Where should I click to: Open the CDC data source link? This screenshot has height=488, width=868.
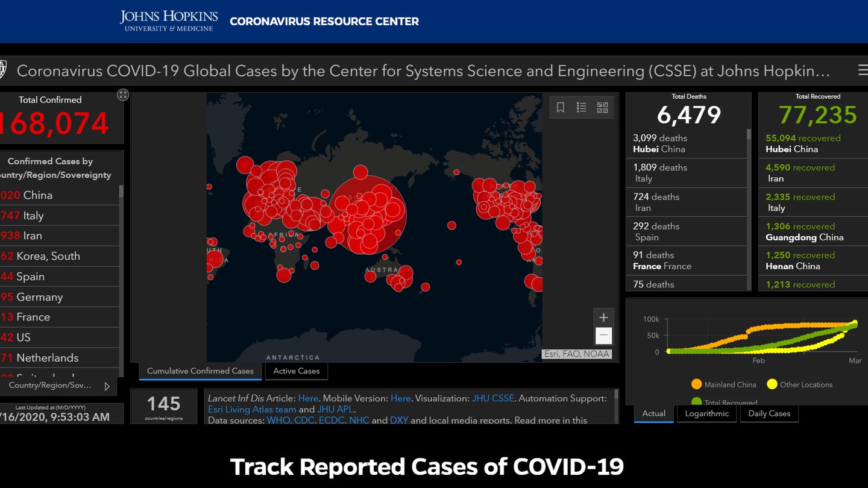(x=304, y=420)
